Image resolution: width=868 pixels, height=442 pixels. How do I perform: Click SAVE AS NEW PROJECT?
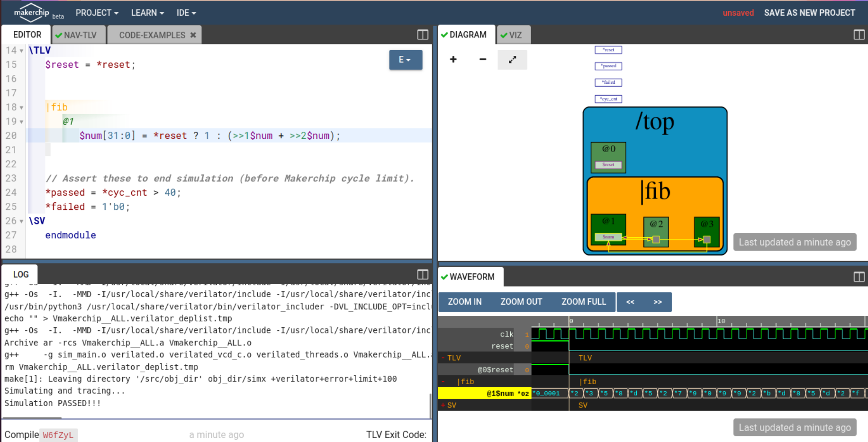click(x=809, y=13)
